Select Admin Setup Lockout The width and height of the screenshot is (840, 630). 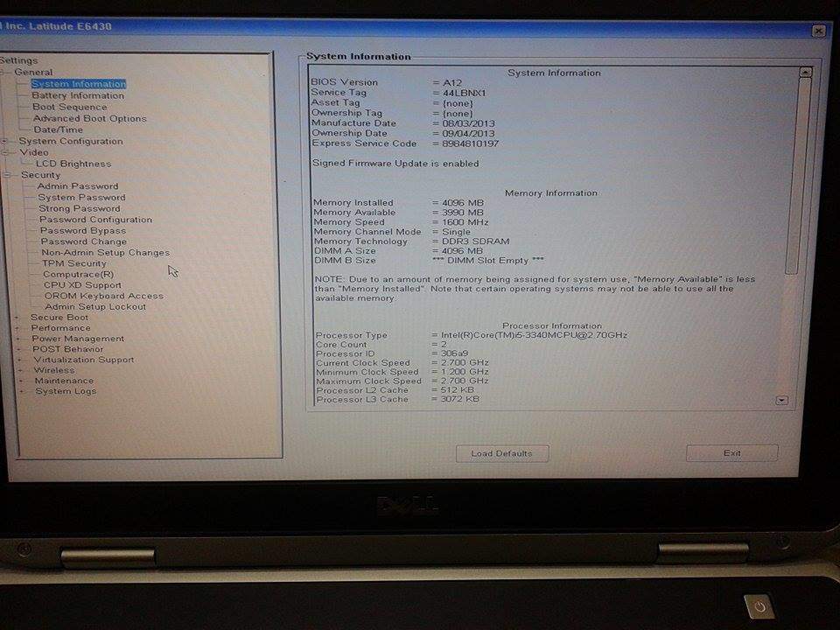pos(95,306)
